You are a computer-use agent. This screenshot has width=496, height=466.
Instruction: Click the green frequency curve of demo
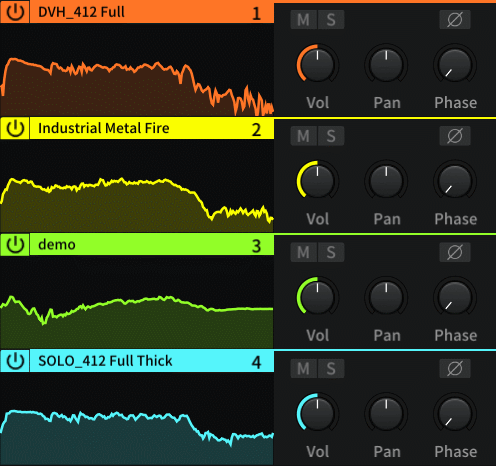[137, 303]
